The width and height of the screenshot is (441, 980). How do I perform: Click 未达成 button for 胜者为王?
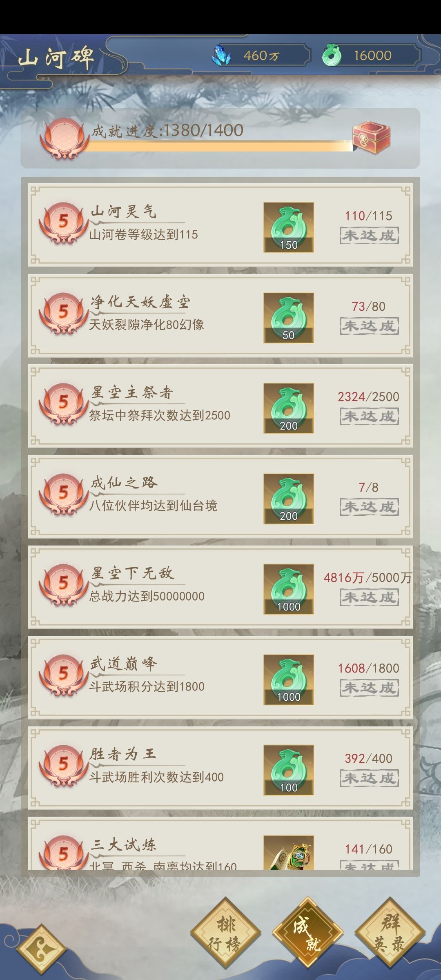pyautogui.click(x=369, y=778)
